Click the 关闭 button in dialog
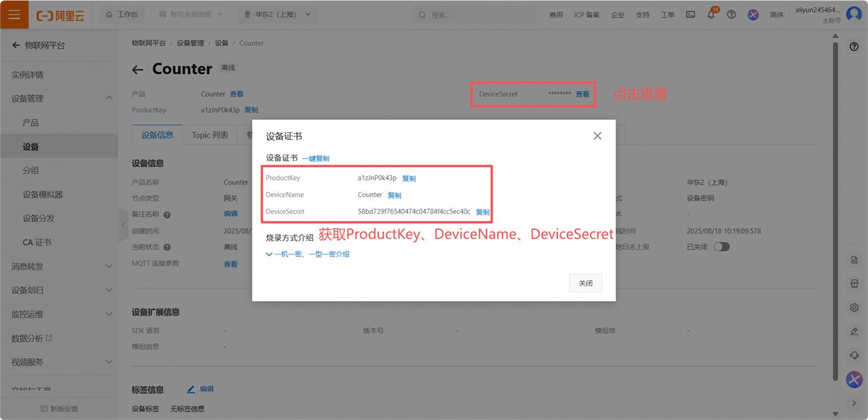Viewport: 868px width, 420px height. click(x=586, y=283)
